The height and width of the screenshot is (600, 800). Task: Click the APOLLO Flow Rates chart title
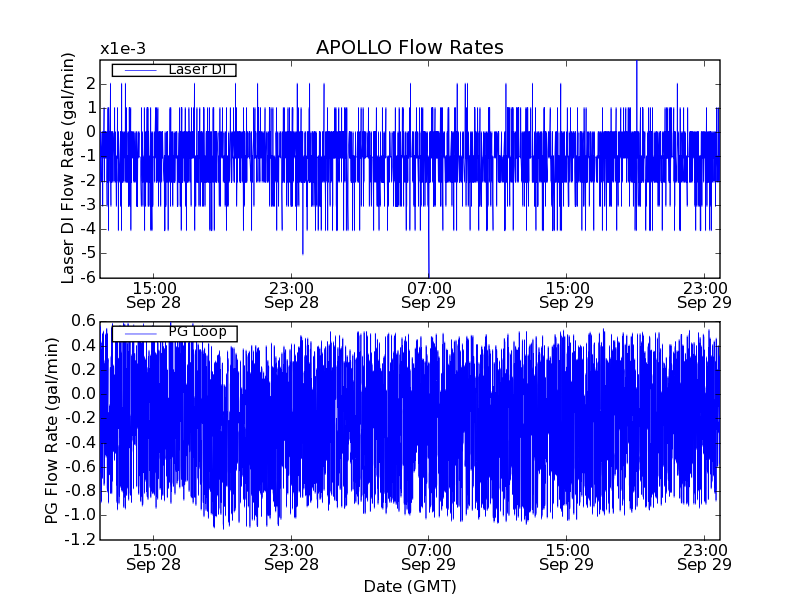pos(409,48)
